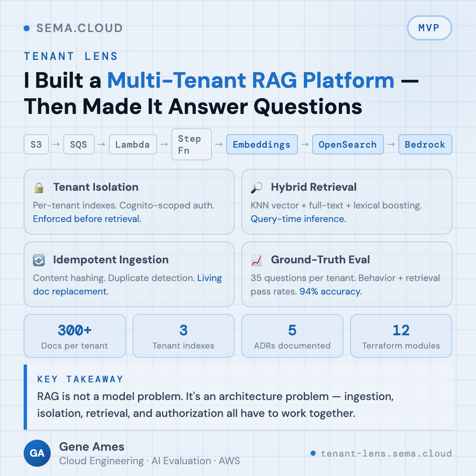Click 'Content hashing. Duplicate detection.' text

point(114,278)
